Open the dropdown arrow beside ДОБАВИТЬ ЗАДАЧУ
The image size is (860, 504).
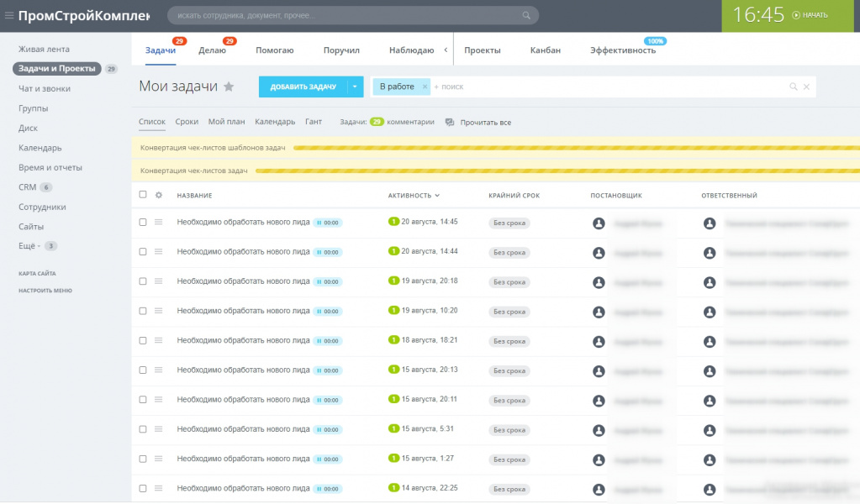coord(355,87)
